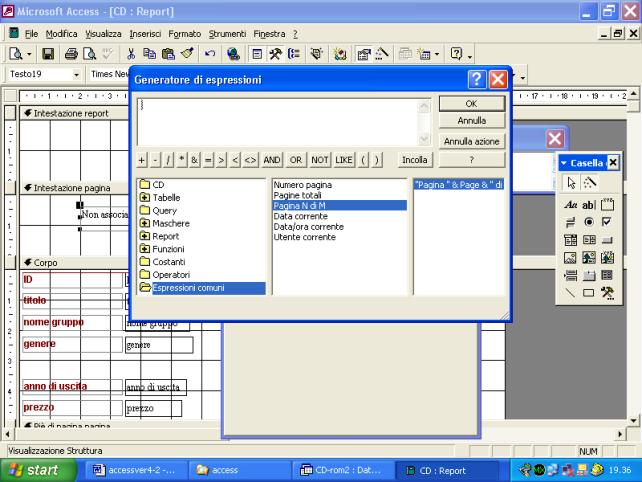Toggle the Control Wizards wand in the toolbox
Screen dimensions: 642x482
coord(589,183)
